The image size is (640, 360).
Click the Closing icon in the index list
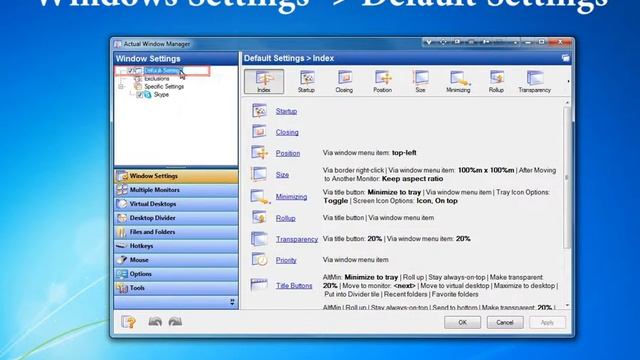pos(259,132)
